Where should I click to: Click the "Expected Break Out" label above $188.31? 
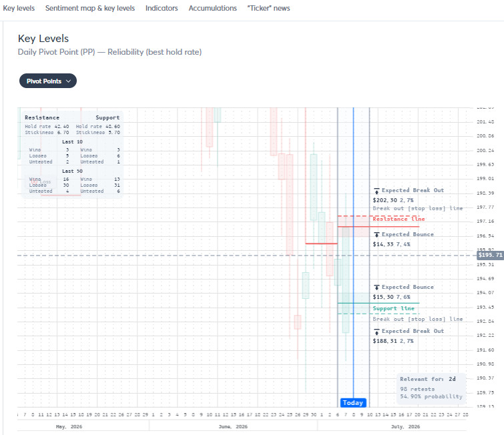(413, 331)
